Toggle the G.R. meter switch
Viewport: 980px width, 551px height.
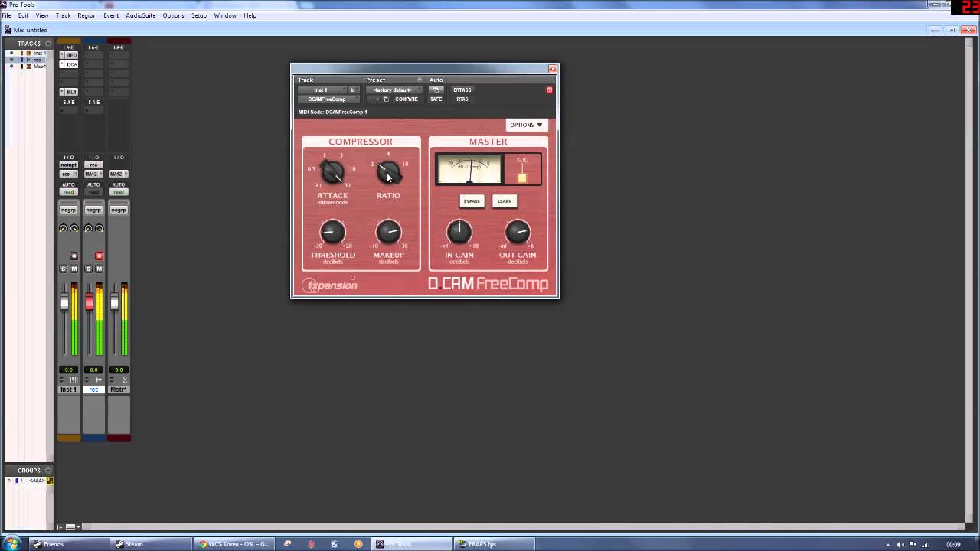pos(522,178)
